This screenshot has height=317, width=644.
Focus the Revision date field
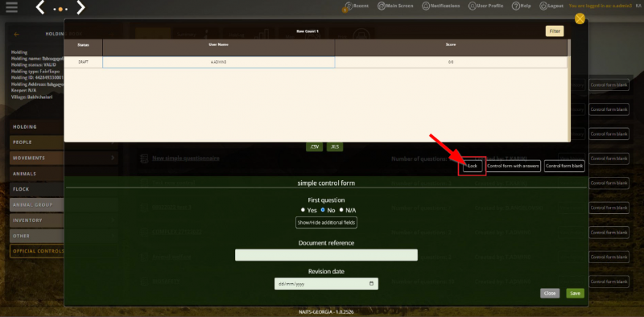(326, 284)
